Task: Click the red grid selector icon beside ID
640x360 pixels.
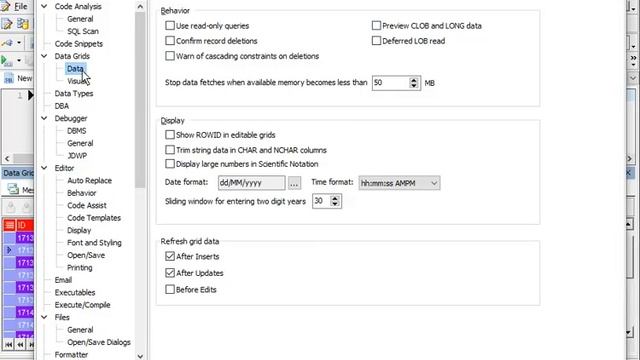Action: tap(9, 225)
